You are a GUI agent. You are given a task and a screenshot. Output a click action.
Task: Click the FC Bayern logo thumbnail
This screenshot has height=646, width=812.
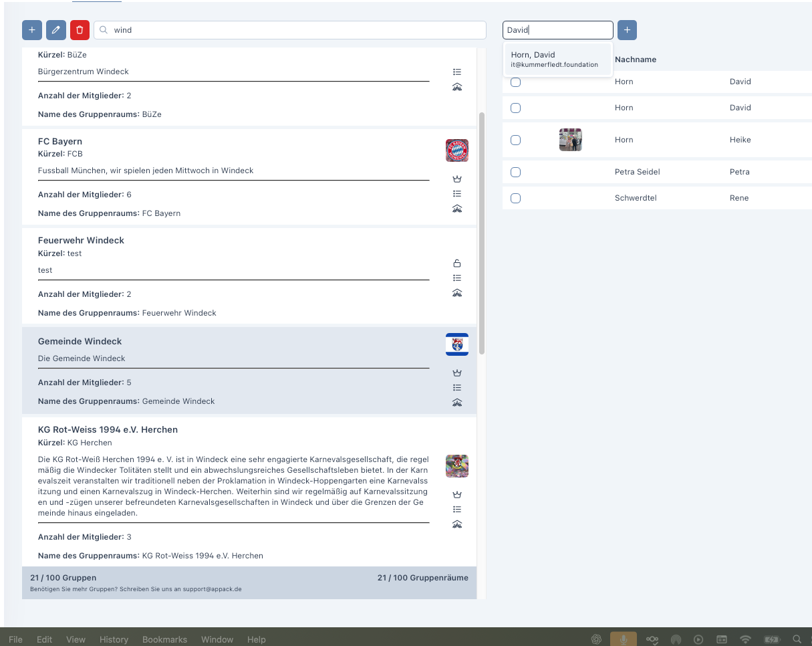[457, 150]
